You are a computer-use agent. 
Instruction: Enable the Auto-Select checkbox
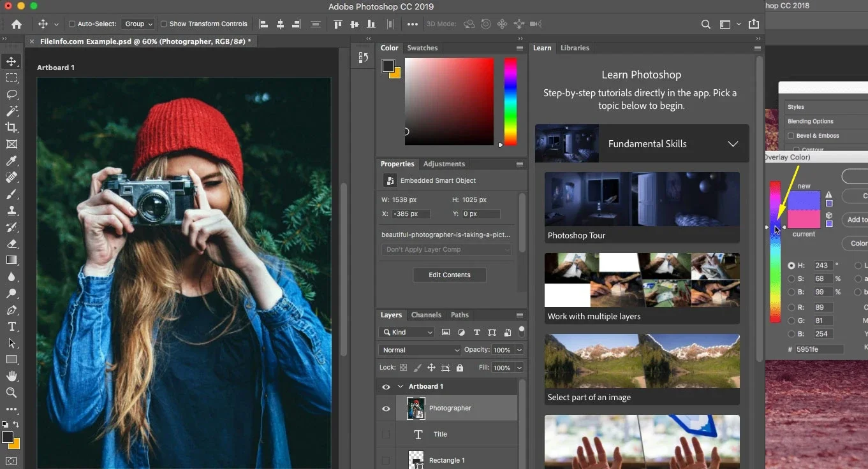(x=72, y=24)
